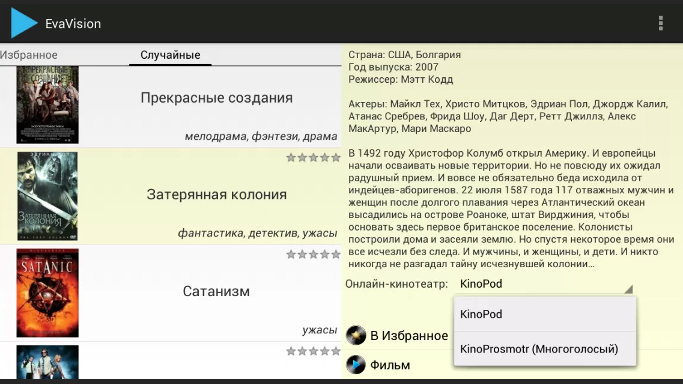Open the three-dot overflow menu
The width and height of the screenshot is (683, 384).
point(661,23)
